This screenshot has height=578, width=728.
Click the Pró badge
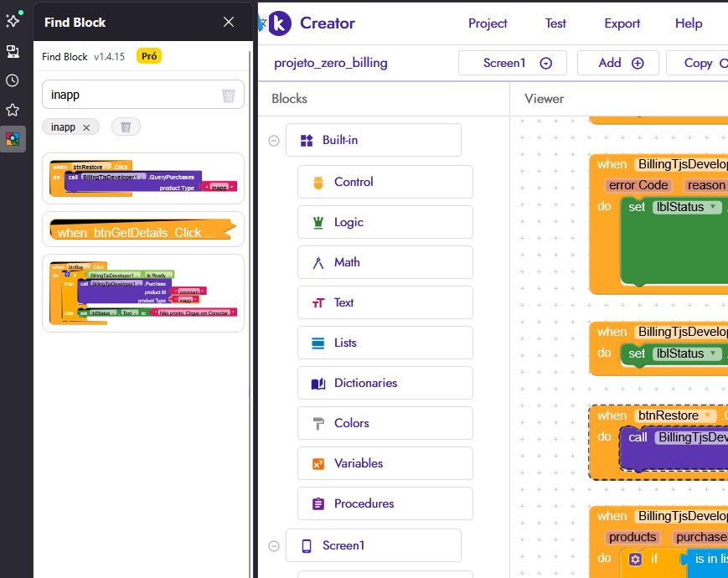[148, 56]
